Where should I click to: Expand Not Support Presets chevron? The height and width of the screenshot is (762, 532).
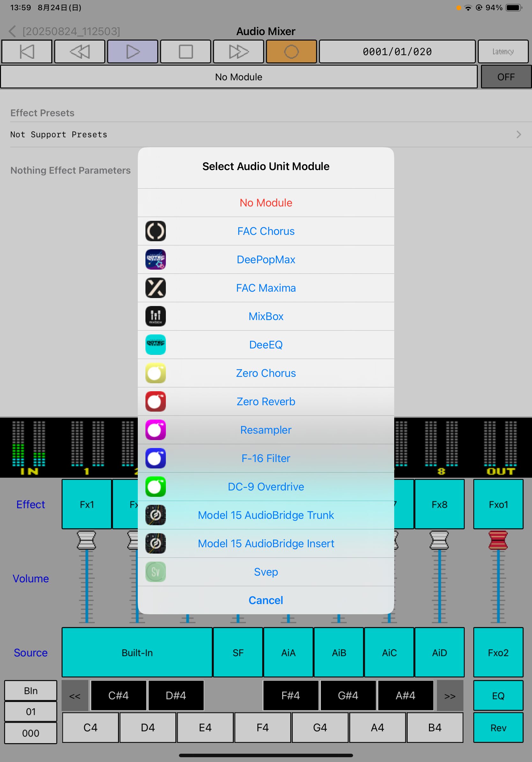(x=519, y=134)
